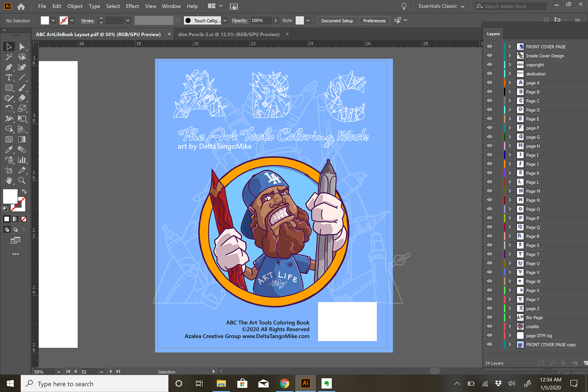Open the File menu
Screen dimensions: 588x392
(x=42, y=6)
